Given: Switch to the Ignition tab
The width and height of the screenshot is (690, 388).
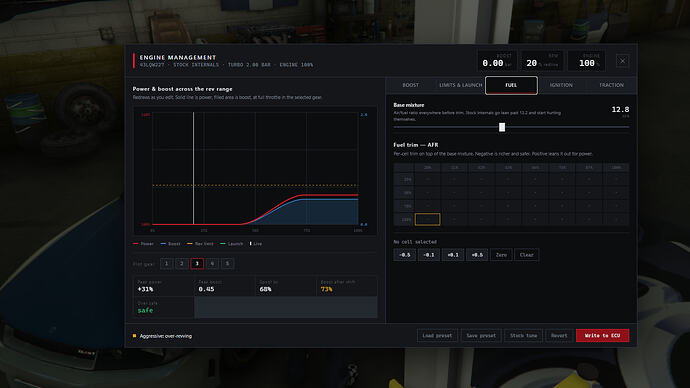Looking at the screenshot, I should pyautogui.click(x=561, y=85).
